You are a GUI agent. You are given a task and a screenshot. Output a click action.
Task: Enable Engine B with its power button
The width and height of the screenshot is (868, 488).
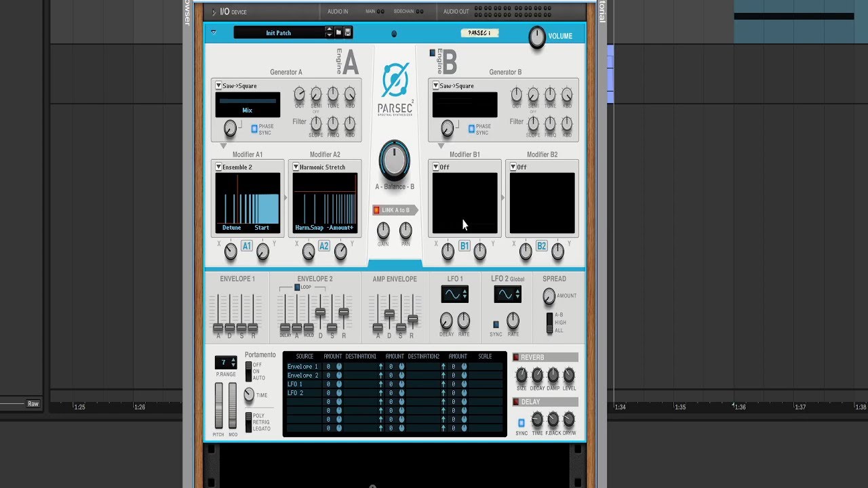433,53
